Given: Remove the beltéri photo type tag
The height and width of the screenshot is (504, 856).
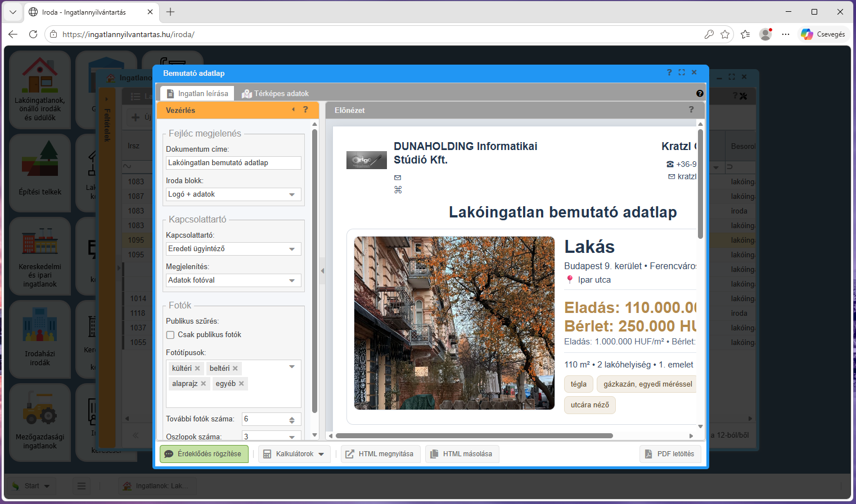Looking at the screenshot, I should click(235, 369).
